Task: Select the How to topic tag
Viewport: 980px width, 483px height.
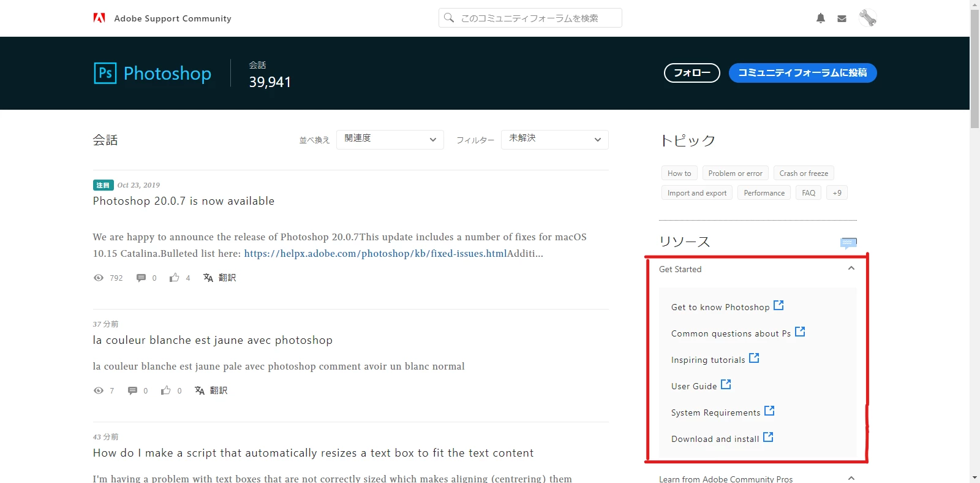Action: click(x=679, y=173)
